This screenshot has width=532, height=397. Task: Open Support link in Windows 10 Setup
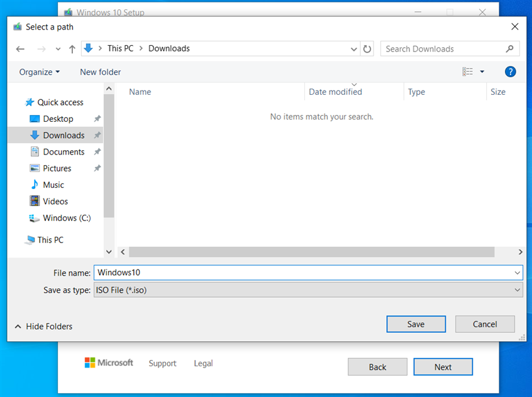pos(162,364)
